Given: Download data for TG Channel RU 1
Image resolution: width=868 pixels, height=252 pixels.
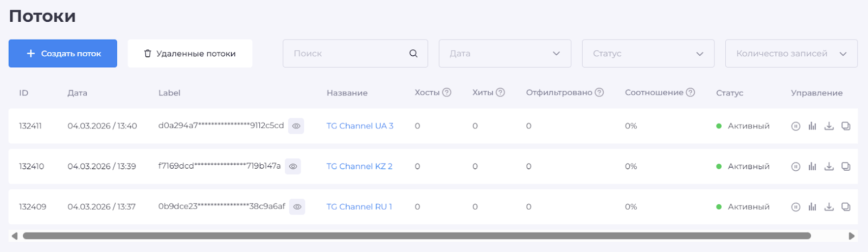Looking at the screenshot, I should coord(829,207).
